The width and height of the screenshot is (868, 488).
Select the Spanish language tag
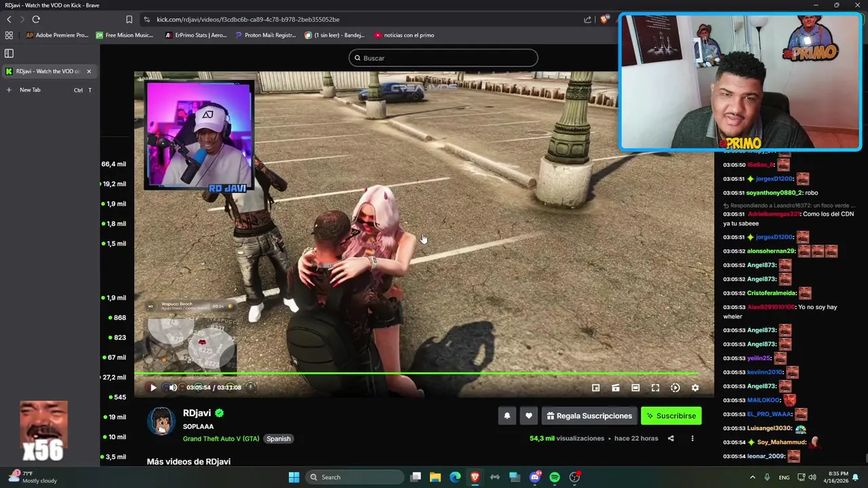pyautogui.click(x=278, y=439)
